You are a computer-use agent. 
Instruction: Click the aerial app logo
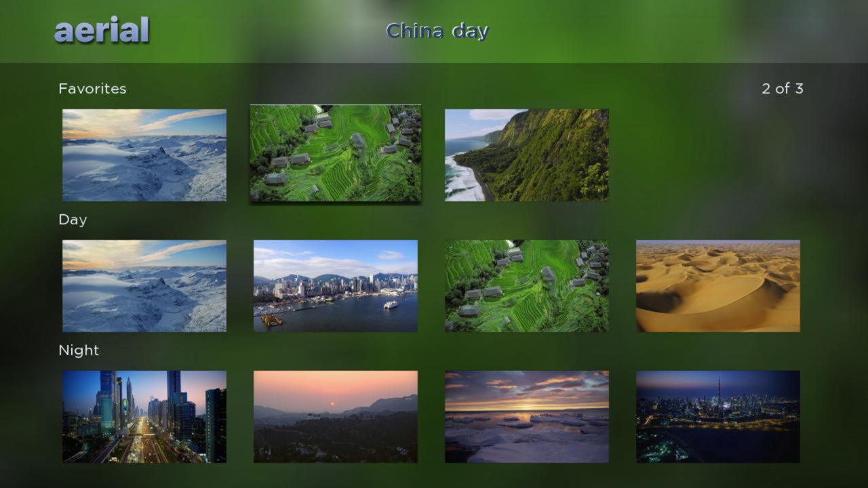(x=100, y=30)
